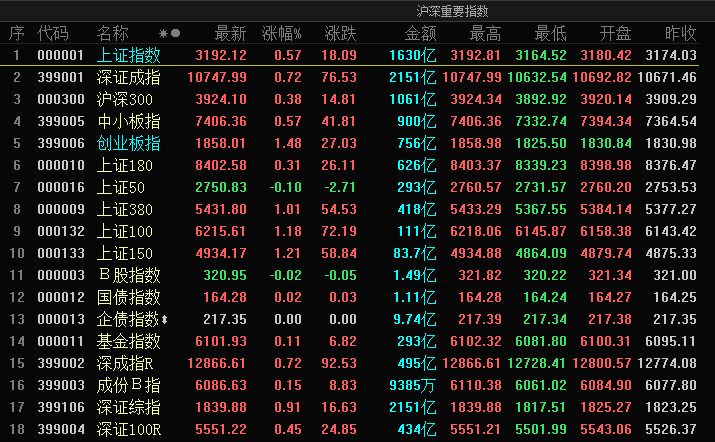
Task: Click code 399006
Action: (61, 143)
